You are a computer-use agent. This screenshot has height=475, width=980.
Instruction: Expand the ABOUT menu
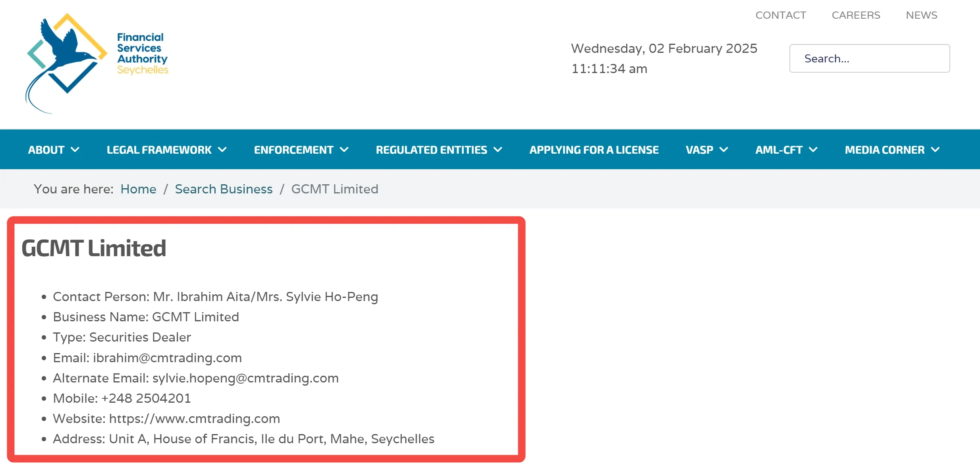click(x=54, y=150)
